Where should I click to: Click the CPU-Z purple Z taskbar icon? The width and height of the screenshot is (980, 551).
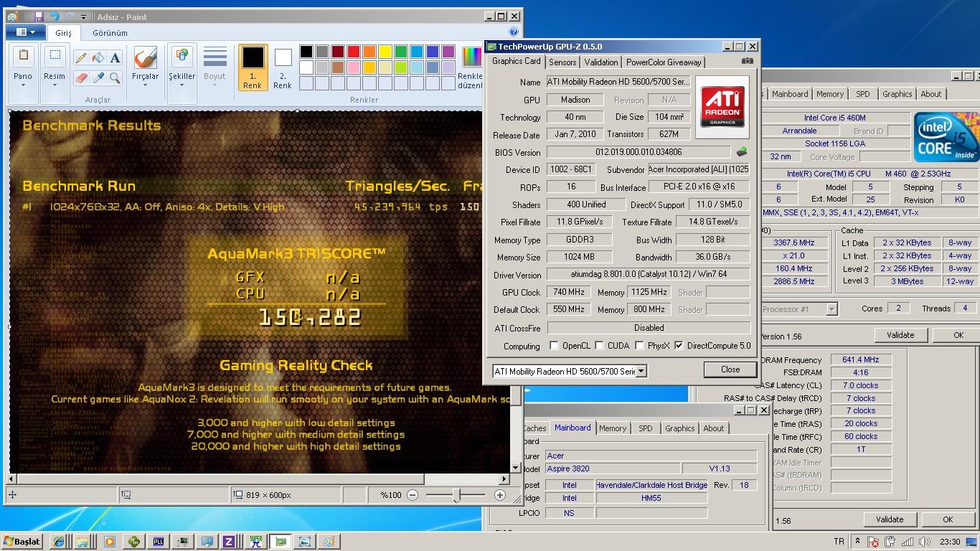230,542
